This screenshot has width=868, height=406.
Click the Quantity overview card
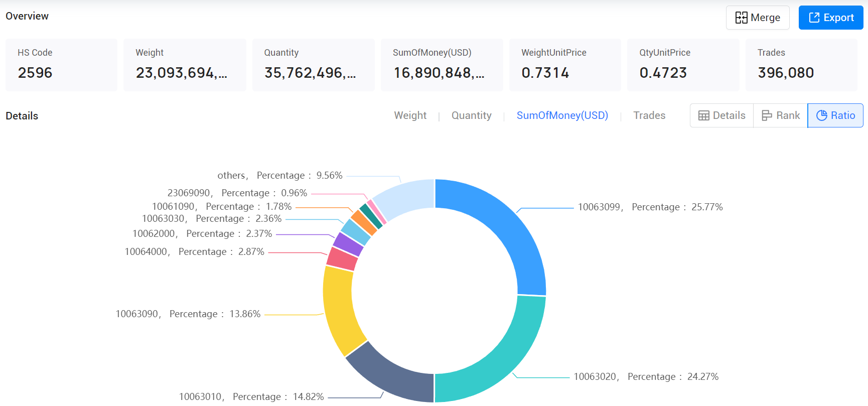[313, 65]
